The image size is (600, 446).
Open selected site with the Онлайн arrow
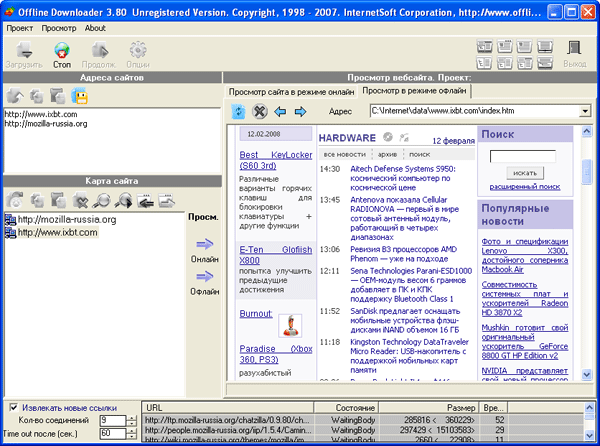pyautogui.click(x=205, y=244)
